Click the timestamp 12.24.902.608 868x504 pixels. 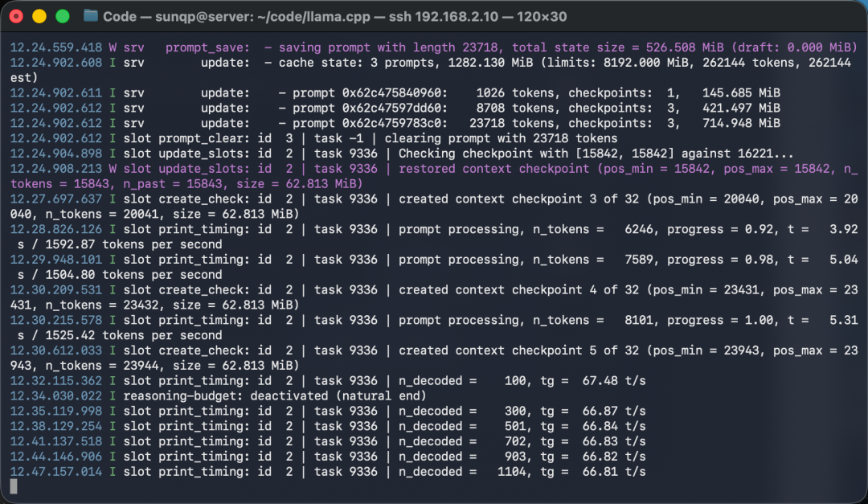pyautogui.click(x=56, y=63)
